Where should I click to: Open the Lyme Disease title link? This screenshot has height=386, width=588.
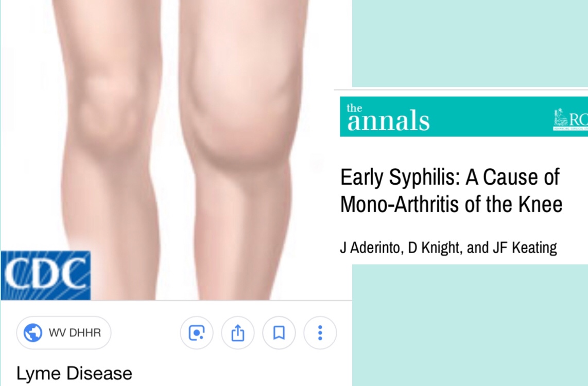click(x=74, y=373)
